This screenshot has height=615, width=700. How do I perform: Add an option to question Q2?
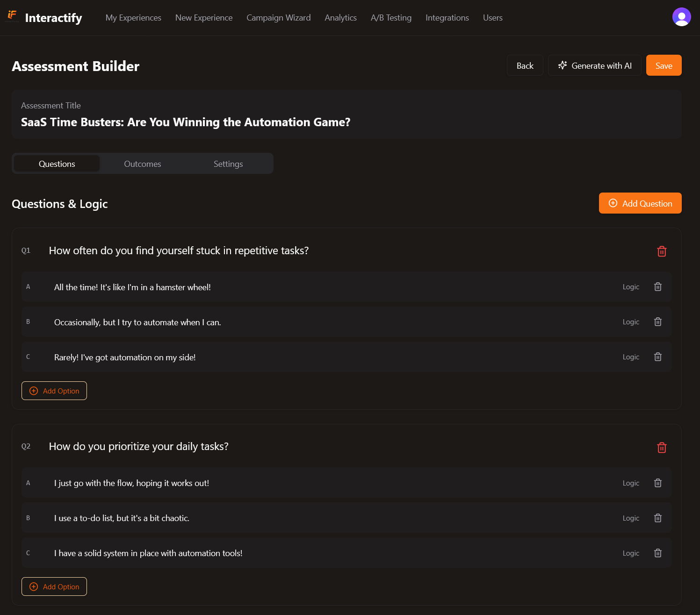pyautogui.click(x=54, y=586)
